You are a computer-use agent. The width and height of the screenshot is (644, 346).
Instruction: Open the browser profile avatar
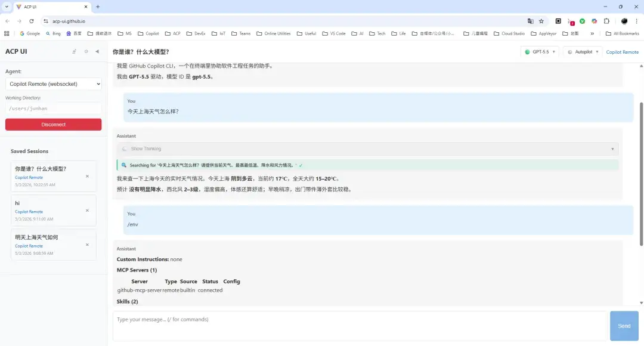point(624,21)
